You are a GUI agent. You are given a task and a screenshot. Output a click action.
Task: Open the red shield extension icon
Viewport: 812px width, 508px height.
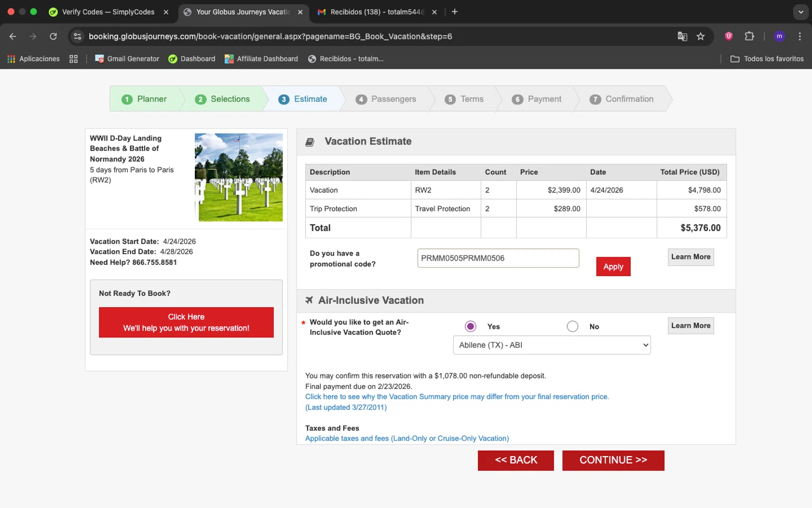pos(729,36)
